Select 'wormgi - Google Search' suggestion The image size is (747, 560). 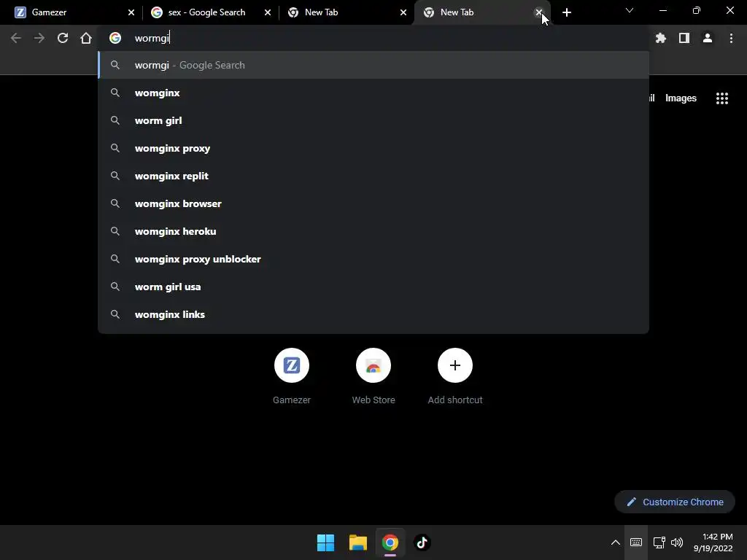point(373,65)
